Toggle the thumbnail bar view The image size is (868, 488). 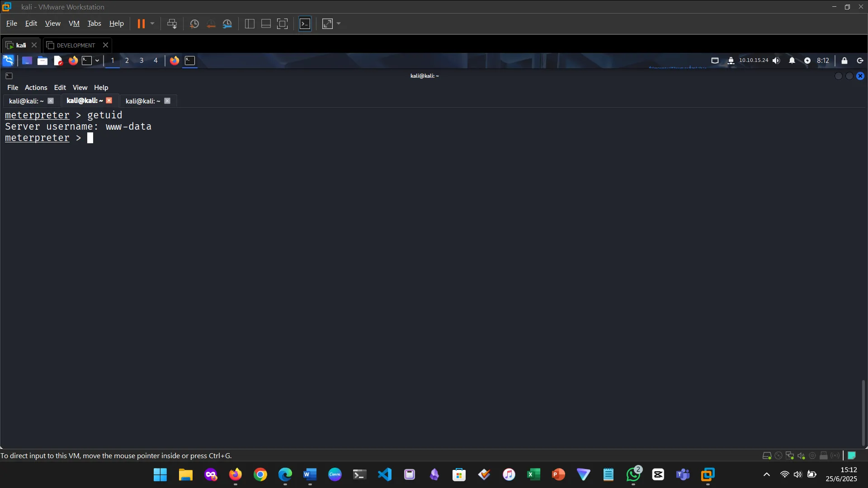pyautogui.click(x=266, y=24)
